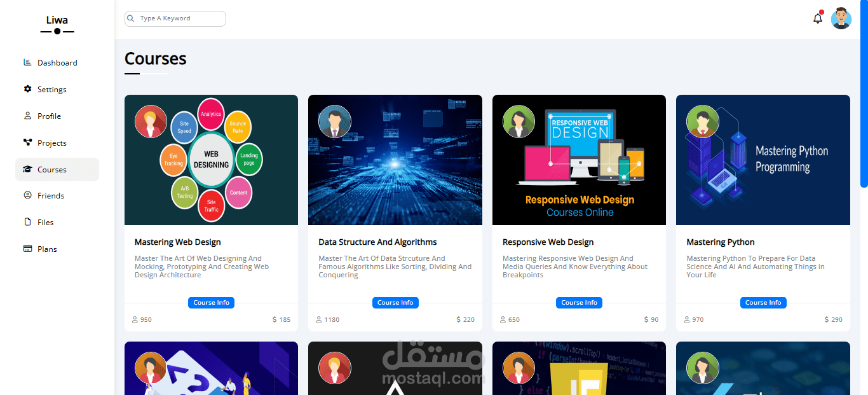Click the notification bell icon
This screenshot has height=395, width=868.
(x=818, y=18)
